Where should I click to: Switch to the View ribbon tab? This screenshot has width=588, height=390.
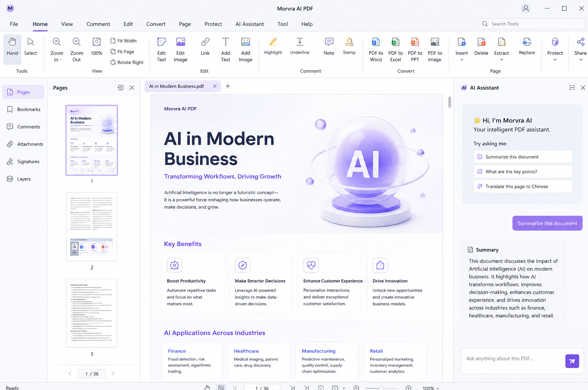click(67, 24)
